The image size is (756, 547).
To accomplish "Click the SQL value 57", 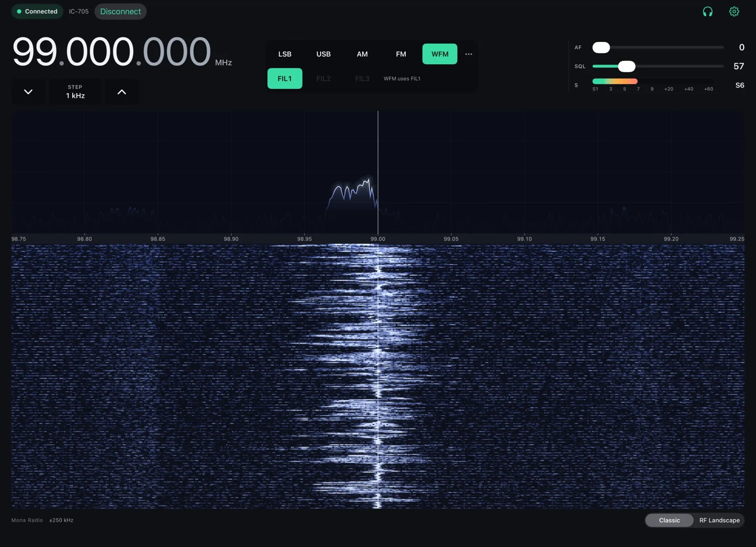I will (739, 66).
